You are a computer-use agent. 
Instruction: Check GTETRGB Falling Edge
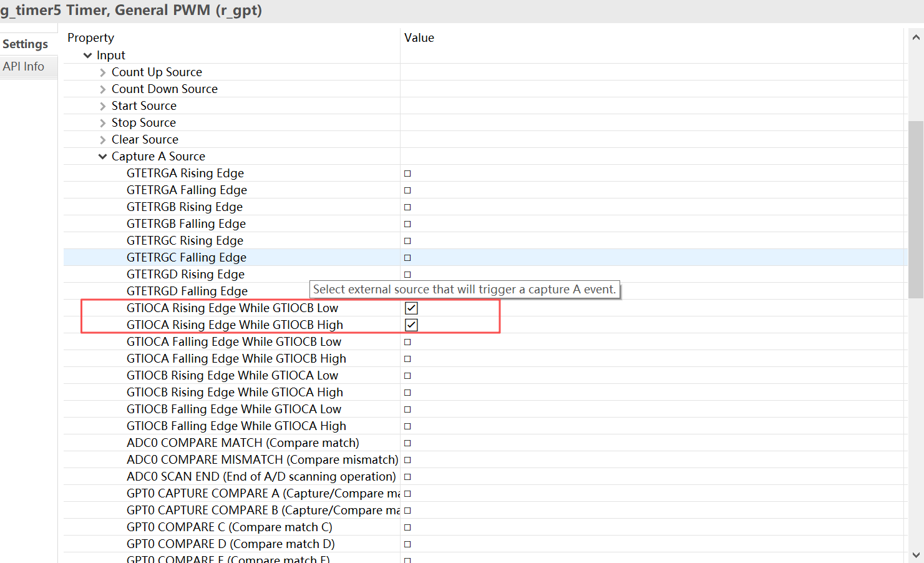point(407,224)
